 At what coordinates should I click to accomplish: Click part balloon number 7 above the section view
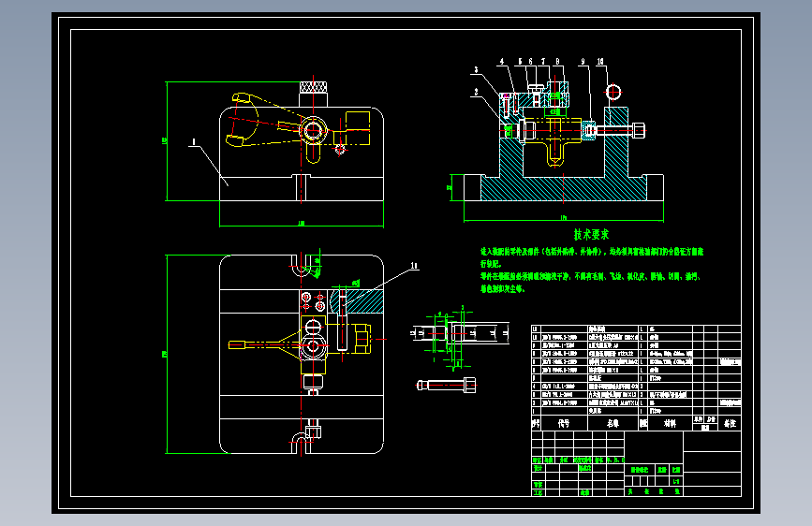(543, 62)
